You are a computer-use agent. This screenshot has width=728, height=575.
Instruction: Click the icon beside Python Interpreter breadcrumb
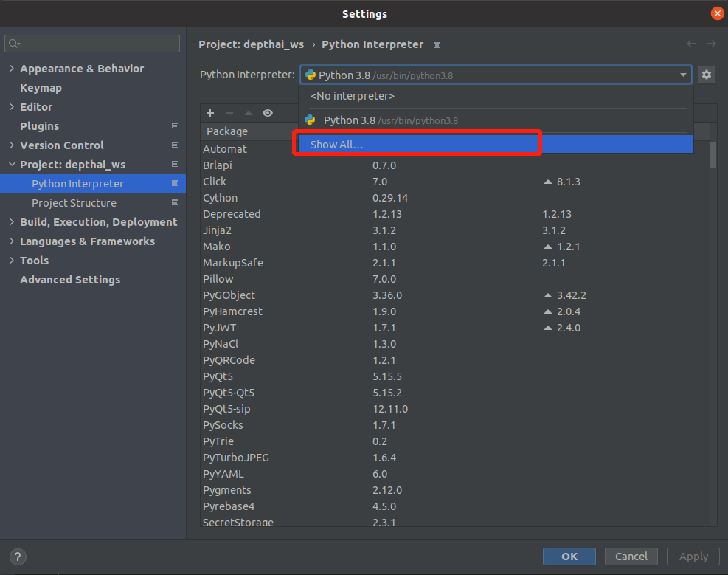point(437,44)
